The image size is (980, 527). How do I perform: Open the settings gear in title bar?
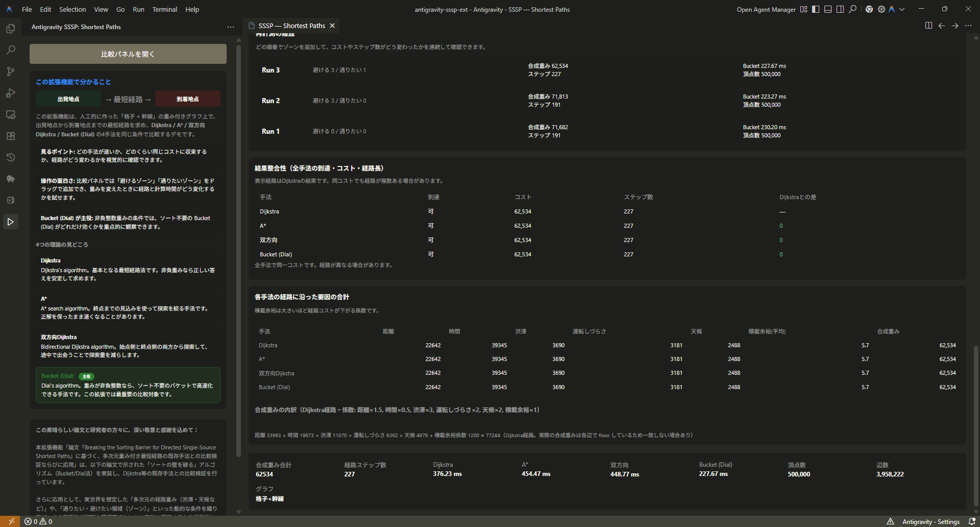pos(881,9)
